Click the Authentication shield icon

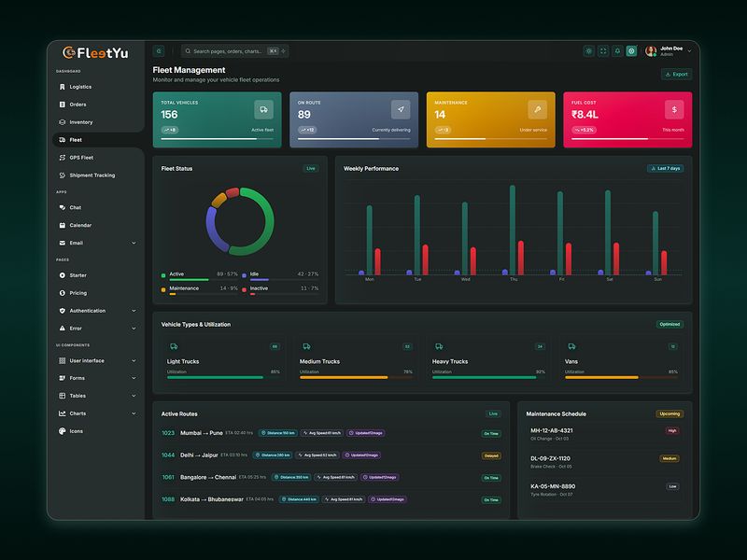click(x=62, y=311)
